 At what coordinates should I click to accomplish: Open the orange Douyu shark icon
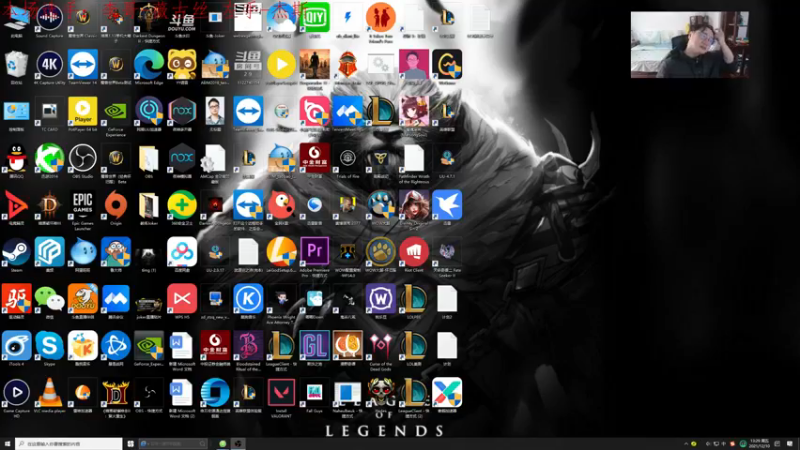[83, 300]
